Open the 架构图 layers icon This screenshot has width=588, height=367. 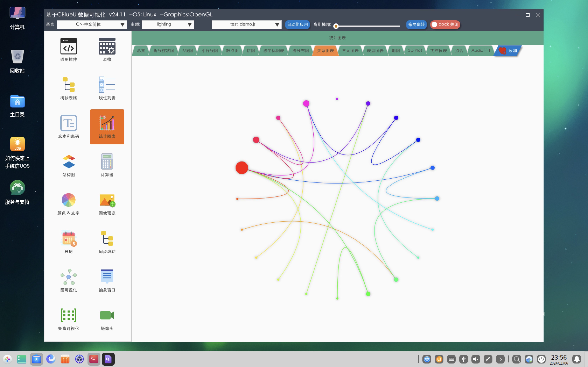(69, 161)
